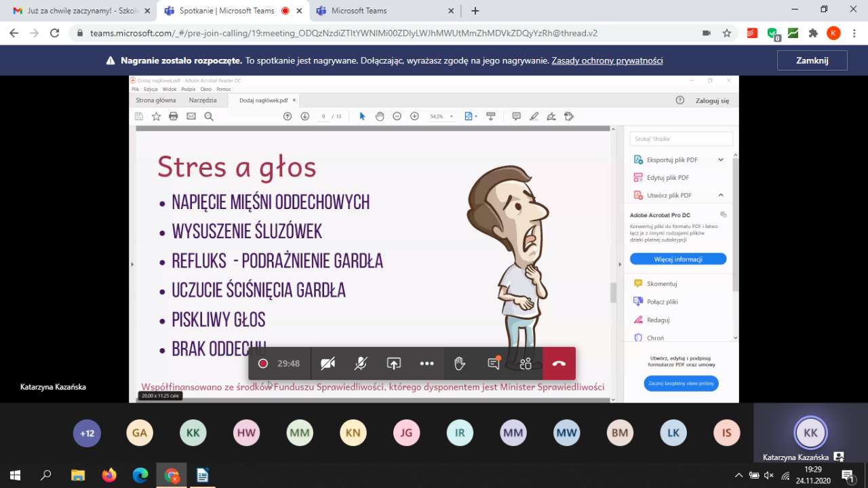This screenshot has width=868, height=488.
Task: Switch to the Gmail 'Już za chwilę zaczynamy' tab
Action: 76,11
